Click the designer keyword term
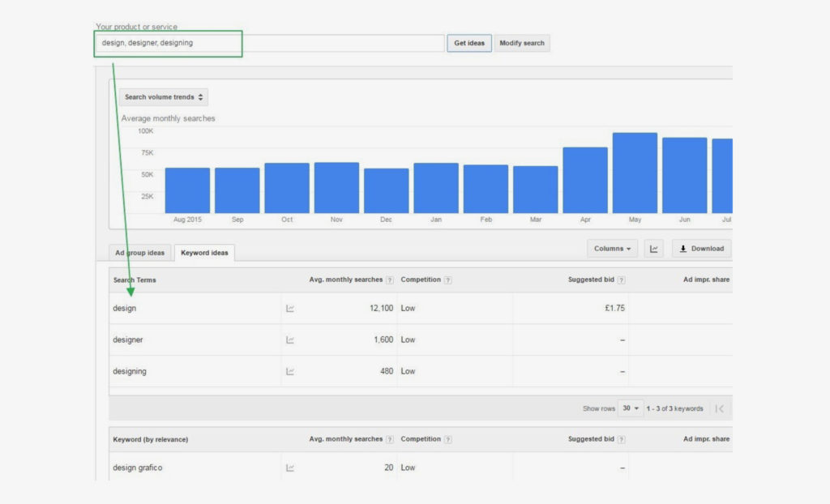This screenshot has height=504, width=830. (127, 340)
